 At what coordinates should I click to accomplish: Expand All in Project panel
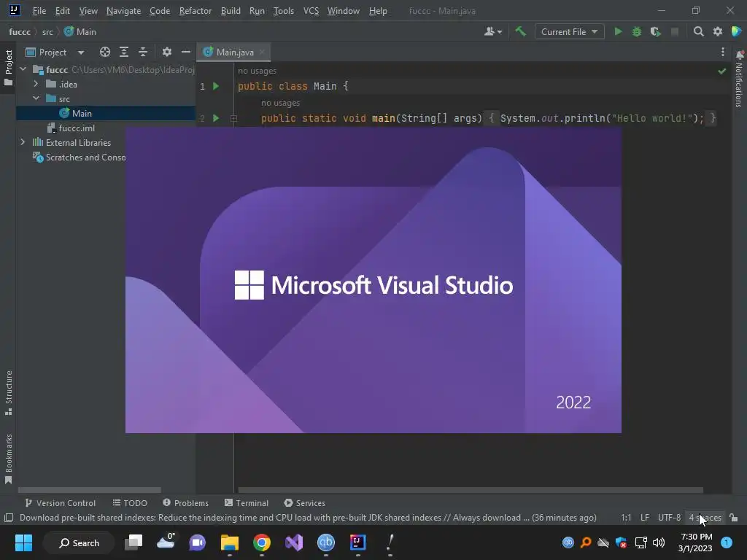tap(124, 52)
